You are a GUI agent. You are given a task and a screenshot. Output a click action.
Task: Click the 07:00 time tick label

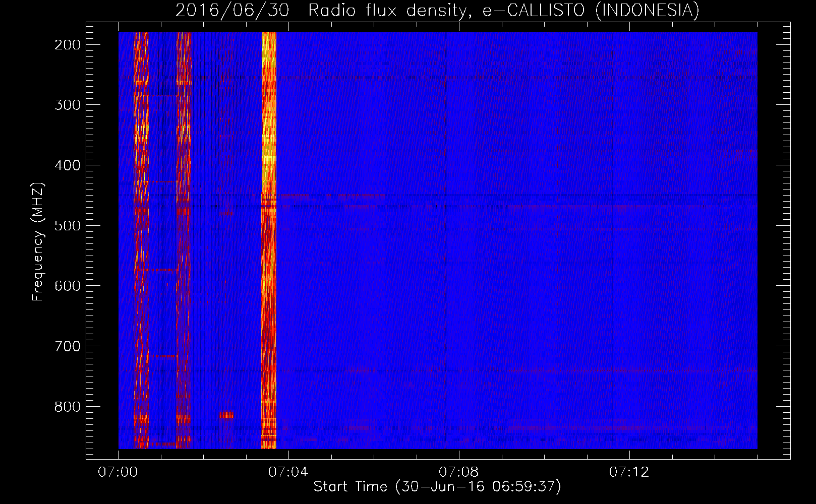(118, 472)
